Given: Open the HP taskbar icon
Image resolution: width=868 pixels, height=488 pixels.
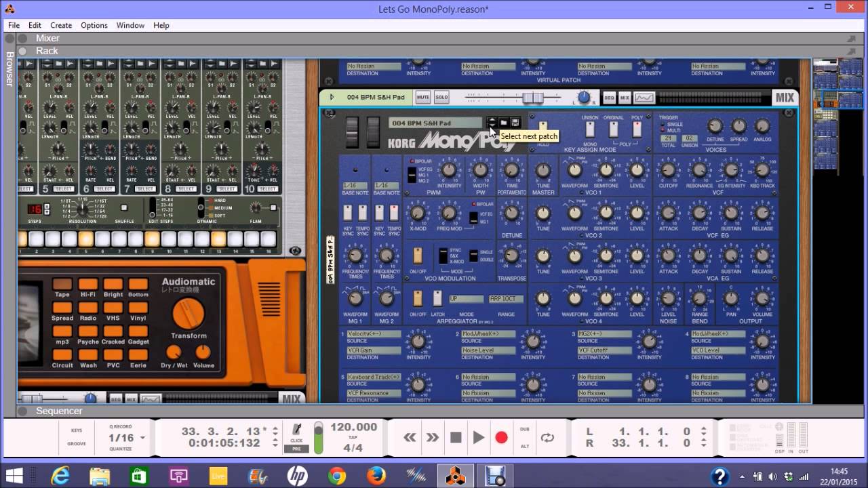Looking at the screenshot, I should click(x=297, y=475).
